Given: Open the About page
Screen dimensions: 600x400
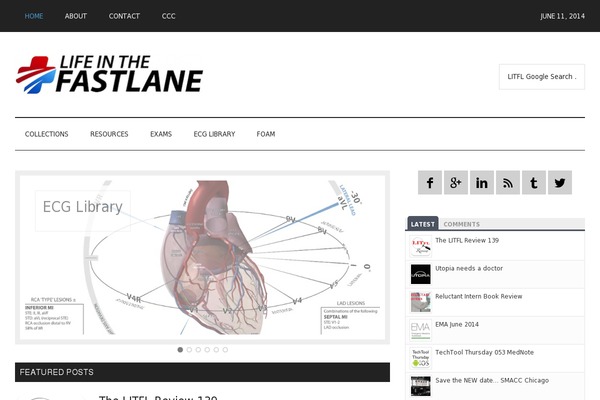Looking at the screenshot, I should 76,16.
